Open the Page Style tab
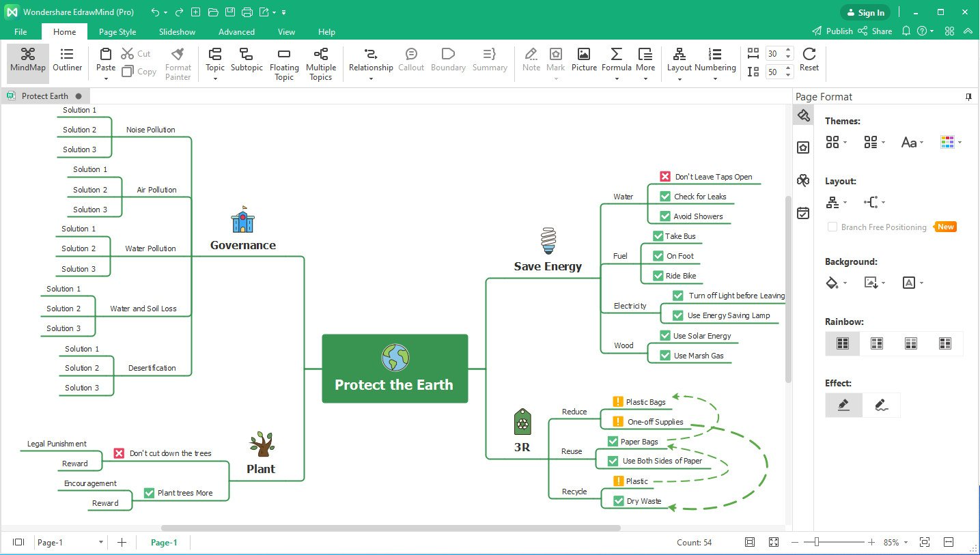The image size is (980, 555). [x=117, y=31]
